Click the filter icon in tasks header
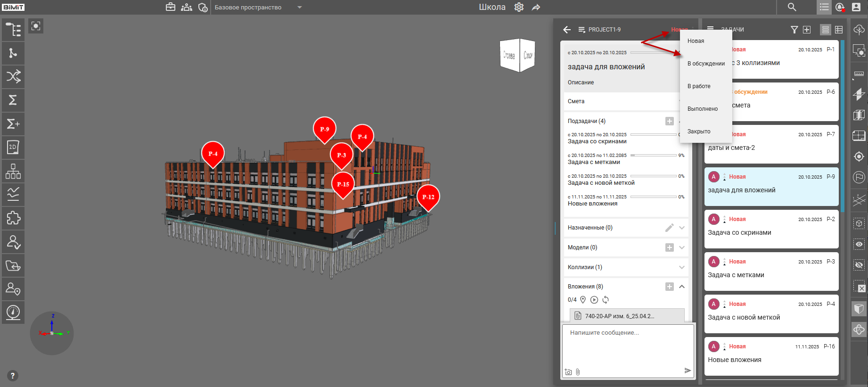This screenshot has height=387, width=868. [x=794, y=30]
